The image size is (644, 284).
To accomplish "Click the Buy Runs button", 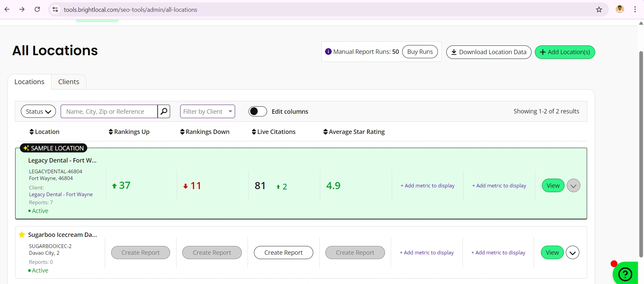I will click(420, 51).
